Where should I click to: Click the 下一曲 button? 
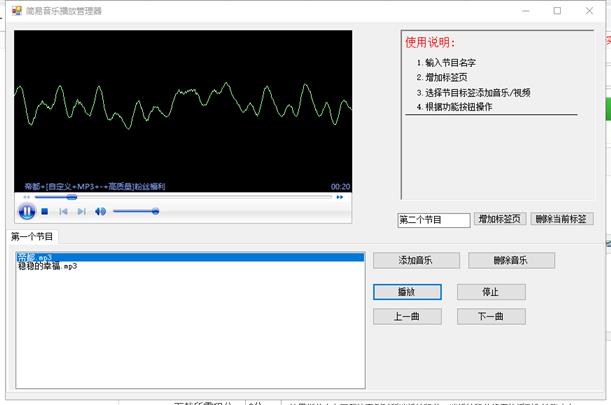click(x=491, y=317)
